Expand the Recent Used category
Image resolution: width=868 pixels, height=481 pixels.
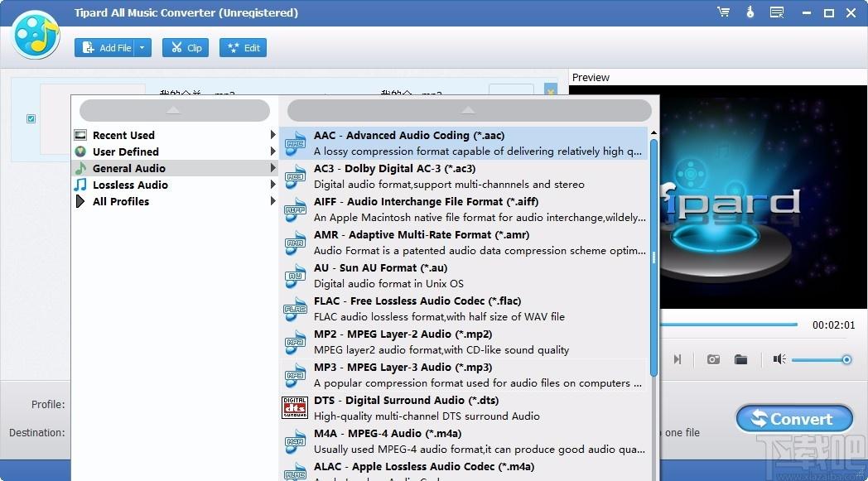coord(174,135)
